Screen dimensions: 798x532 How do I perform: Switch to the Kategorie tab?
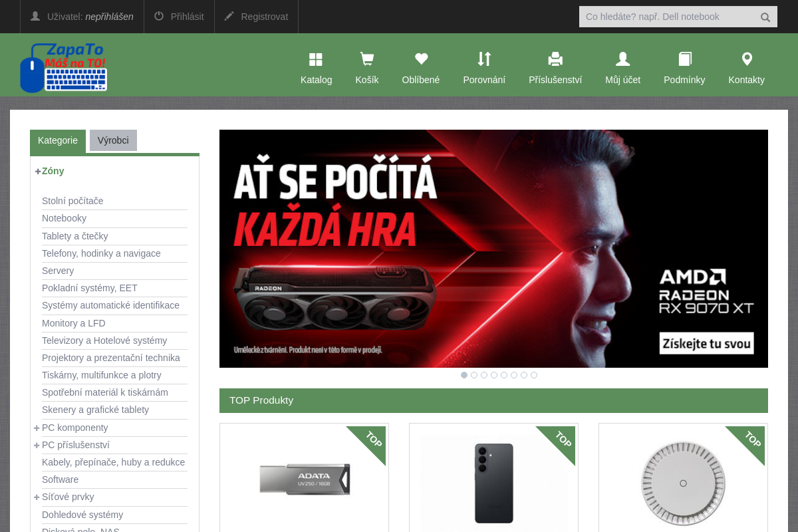pos(58,140)
